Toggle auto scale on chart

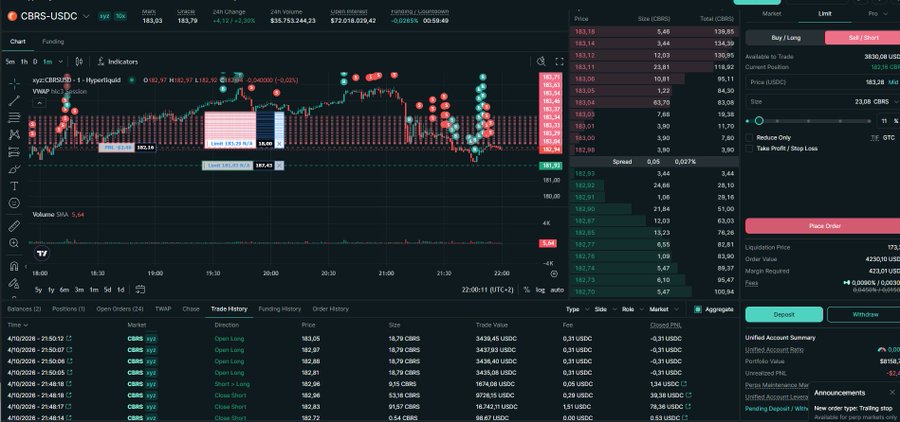557,290
